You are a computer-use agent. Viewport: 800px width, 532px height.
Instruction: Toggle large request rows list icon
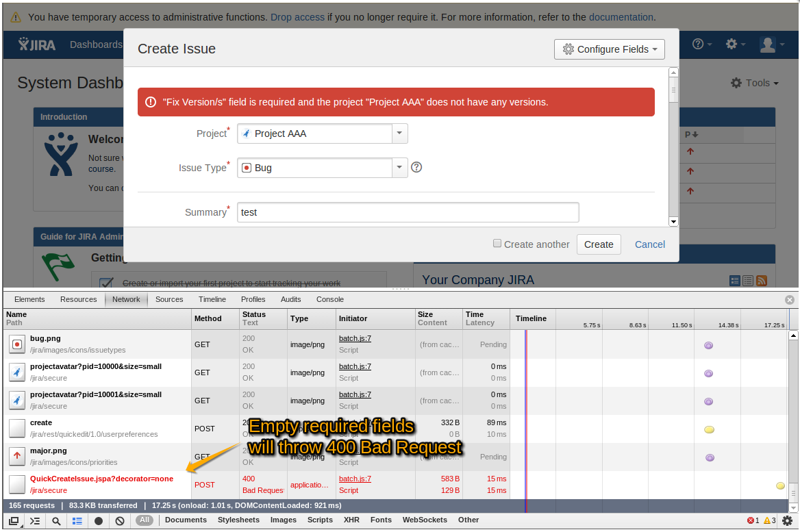point(77,521)
